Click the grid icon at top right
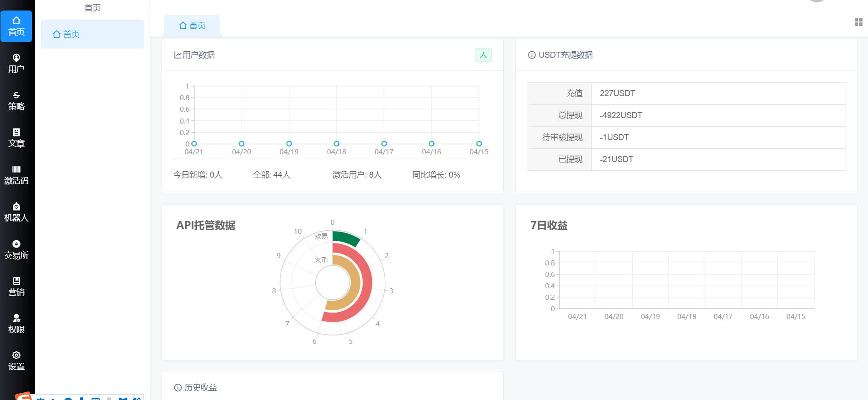The height and width of the screenshot is (400, 868). [858, 22]
